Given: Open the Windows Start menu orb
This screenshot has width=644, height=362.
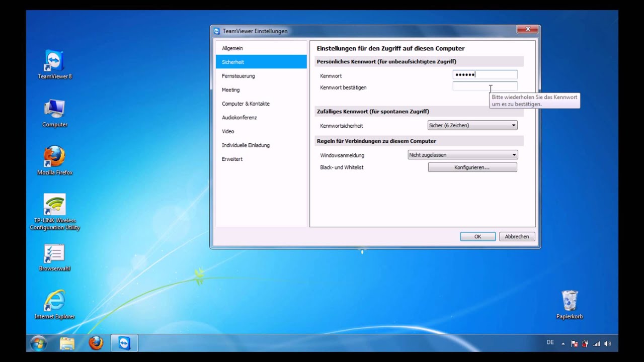Looking at the screenshot, I should click(x=38, y=343).
